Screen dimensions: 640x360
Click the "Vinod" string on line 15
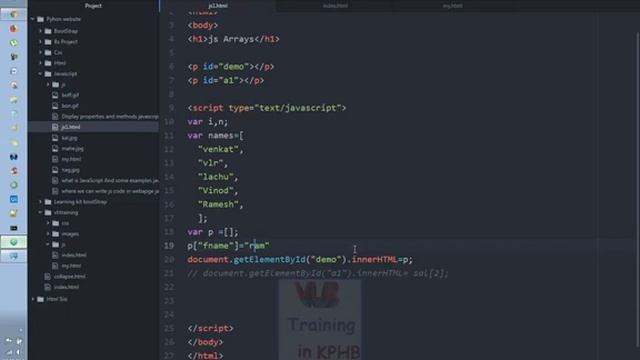pyautogui.click(x=216, y=191)
